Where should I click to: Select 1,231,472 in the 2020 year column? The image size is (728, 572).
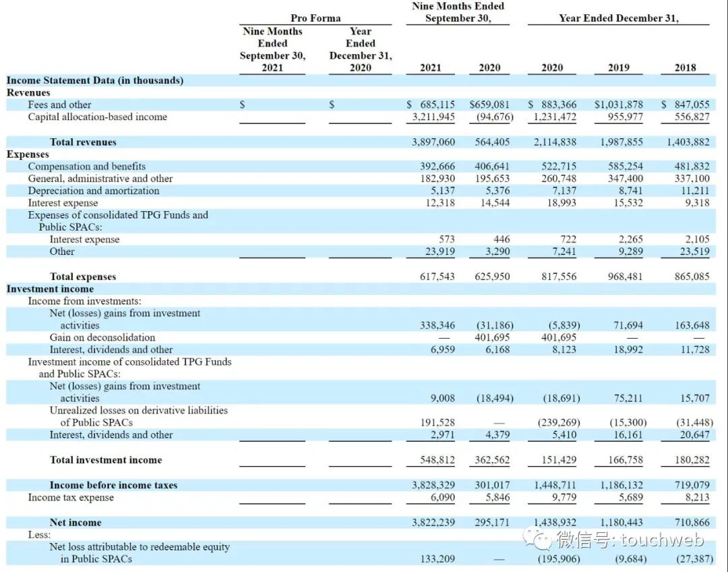555,117
